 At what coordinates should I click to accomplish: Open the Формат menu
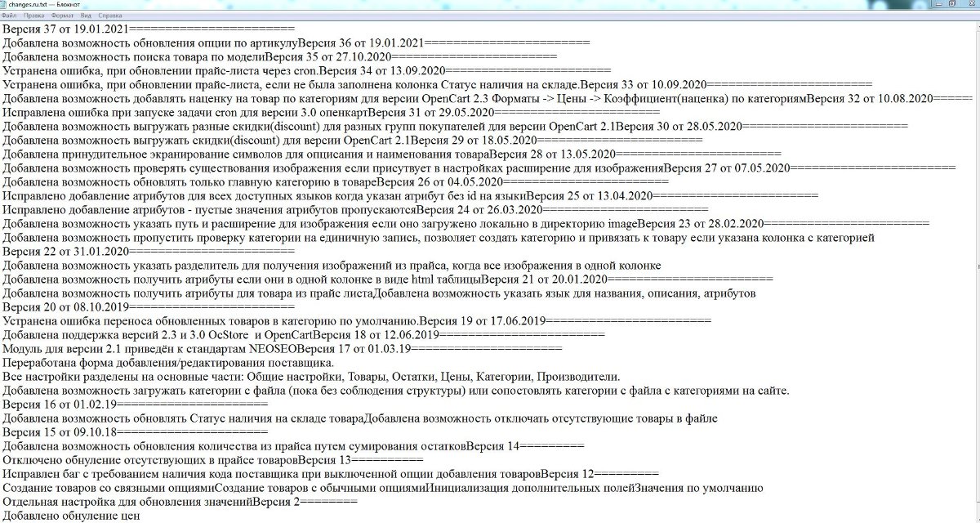tap(62, 16)
